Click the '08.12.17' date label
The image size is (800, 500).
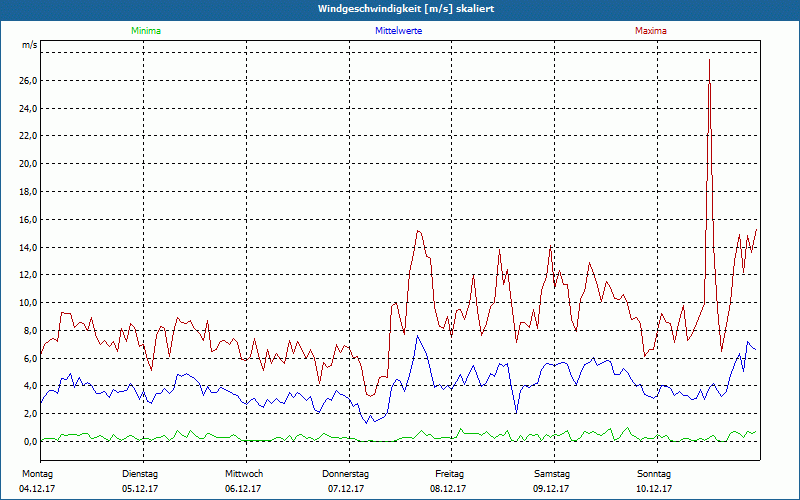448,489
